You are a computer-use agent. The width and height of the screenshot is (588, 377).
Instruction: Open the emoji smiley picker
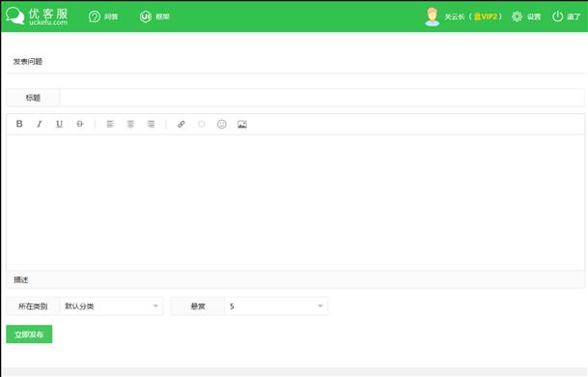[x=222, y=124]
